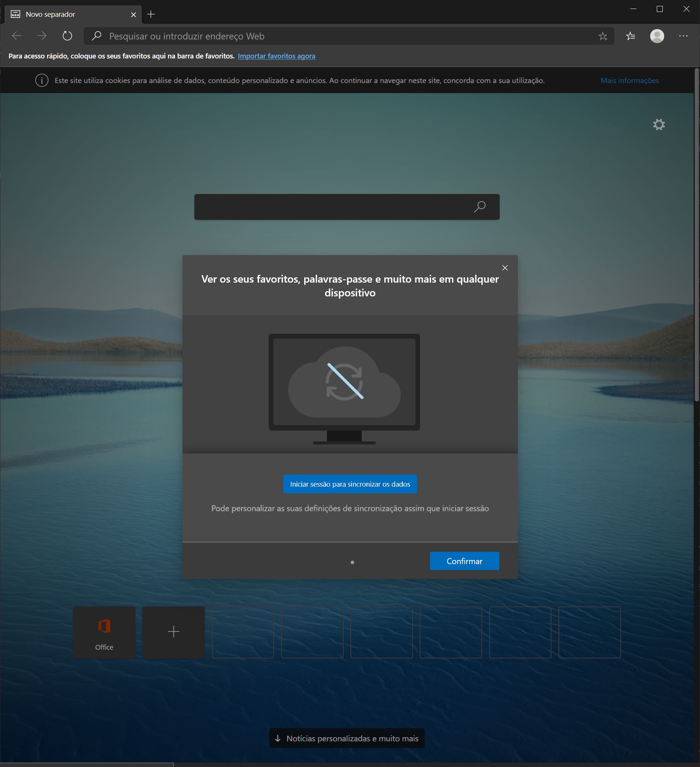Close the Novo separador tab
Viewport: 700px width, 767px height.
coord(134,15)
